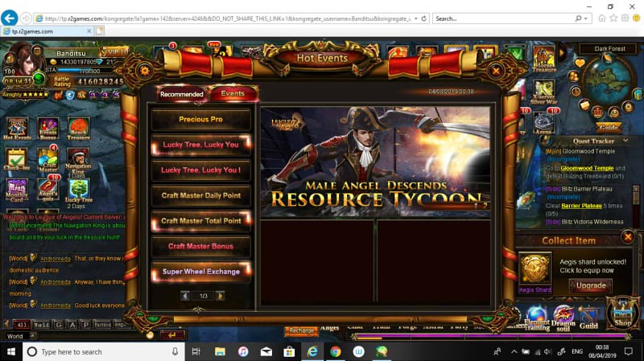The height and width of the screenshot is (361, 644).
Task: Open the Hot Events icon in left sidebar
Action: (18, 129)
